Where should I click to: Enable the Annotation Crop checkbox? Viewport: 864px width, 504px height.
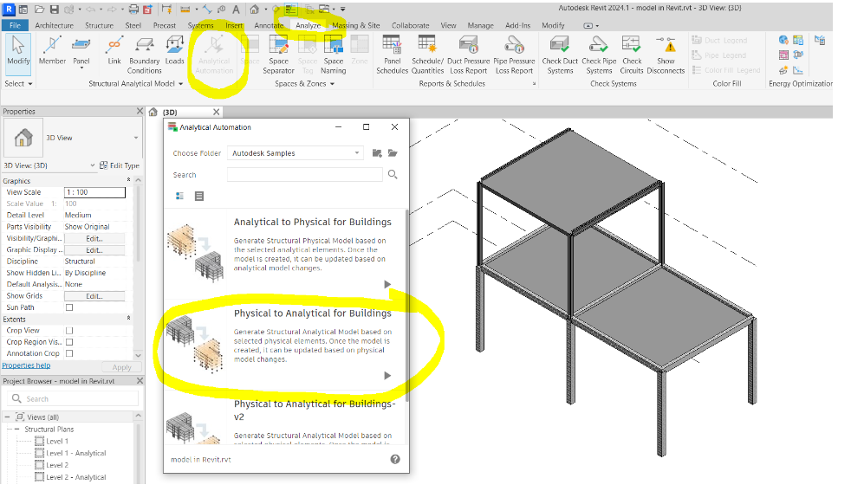[69, 353]
